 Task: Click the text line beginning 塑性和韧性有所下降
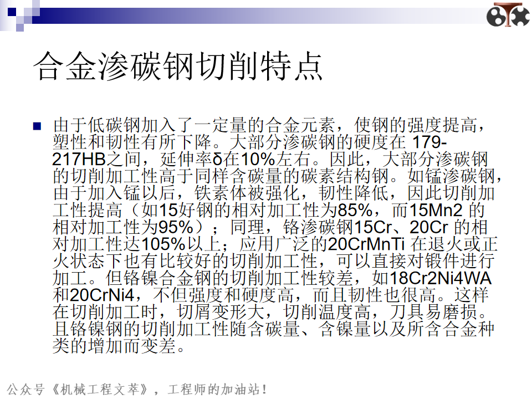250,142
